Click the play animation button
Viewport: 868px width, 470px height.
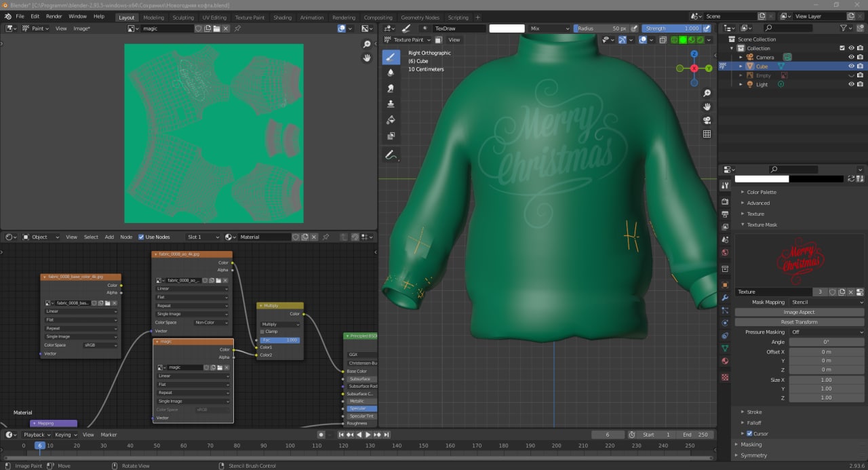tap(368, 435)
